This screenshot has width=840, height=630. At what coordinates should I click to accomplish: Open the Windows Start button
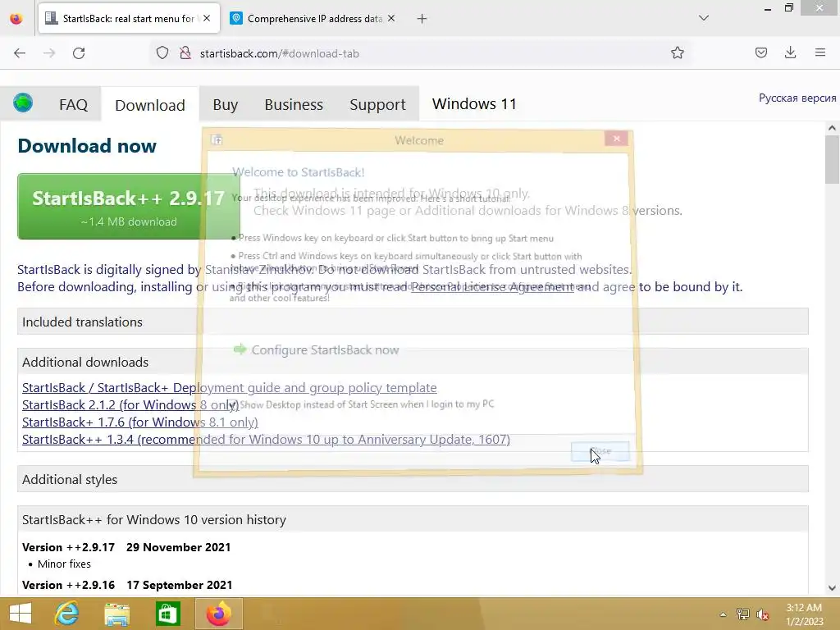pyautogui.click(x=21, y=614)
